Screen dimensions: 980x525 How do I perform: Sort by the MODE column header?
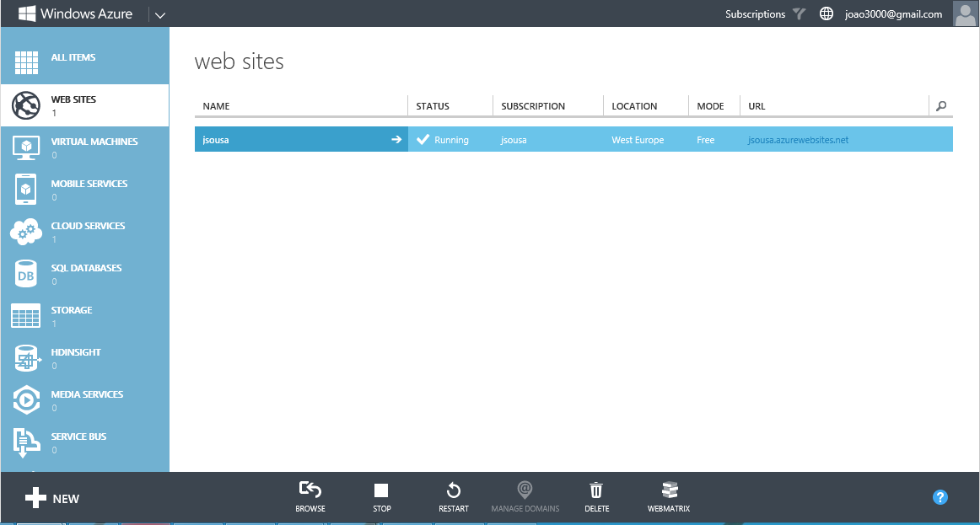(711, 106)
